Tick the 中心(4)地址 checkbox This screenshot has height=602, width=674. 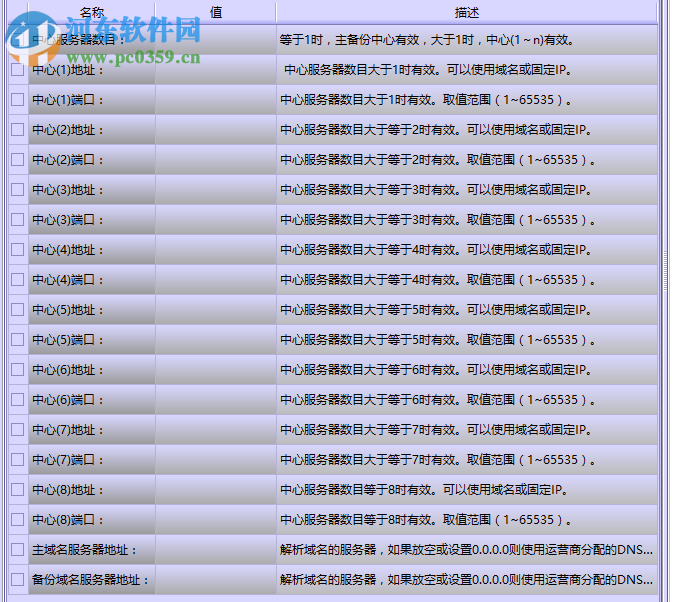click(18, 250)
